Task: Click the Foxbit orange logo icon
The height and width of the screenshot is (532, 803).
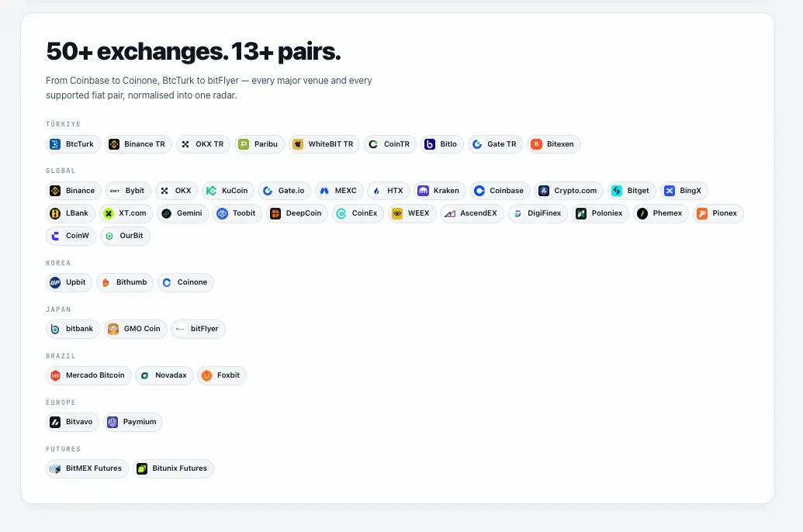Action: coord(206,376)
